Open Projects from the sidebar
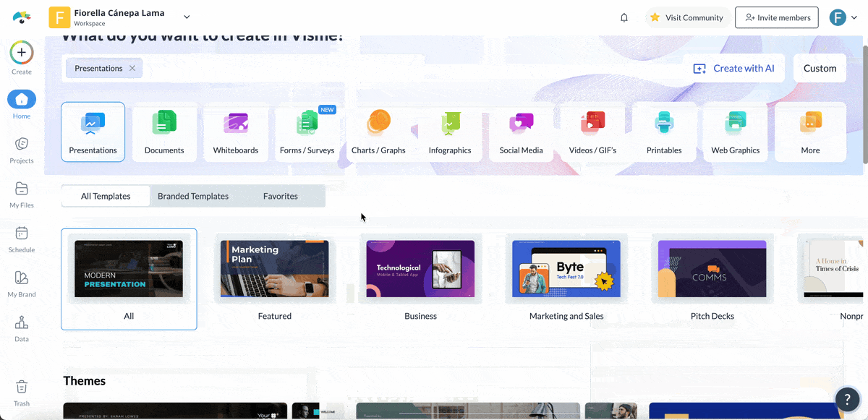Screen dimensions: 868x420 coord(22,144)
